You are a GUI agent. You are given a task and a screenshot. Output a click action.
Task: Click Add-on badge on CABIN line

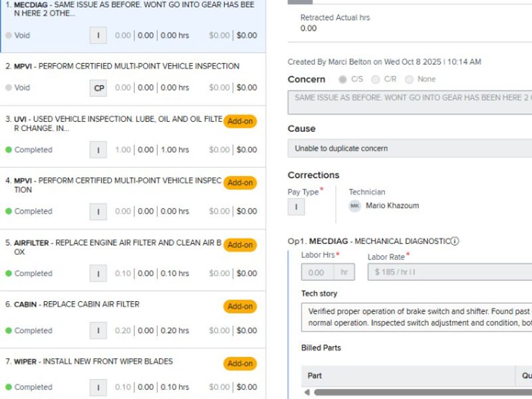pos(240,307)
